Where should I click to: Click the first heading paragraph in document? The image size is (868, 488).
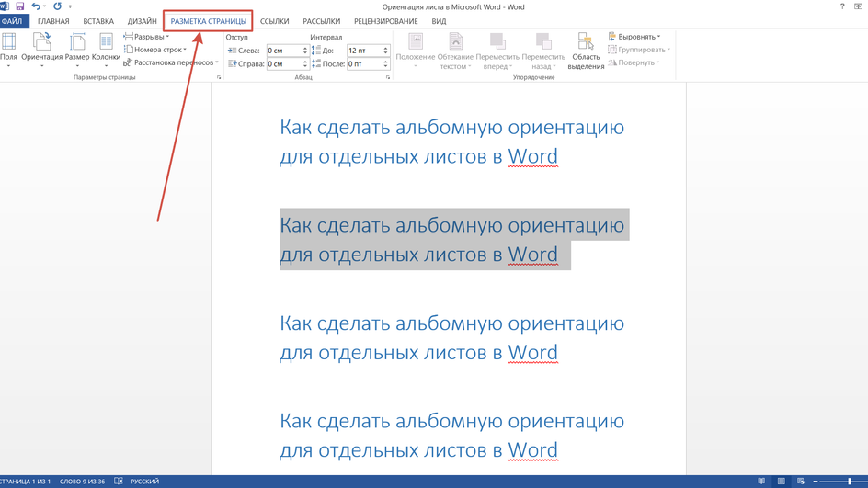[451, 142]
